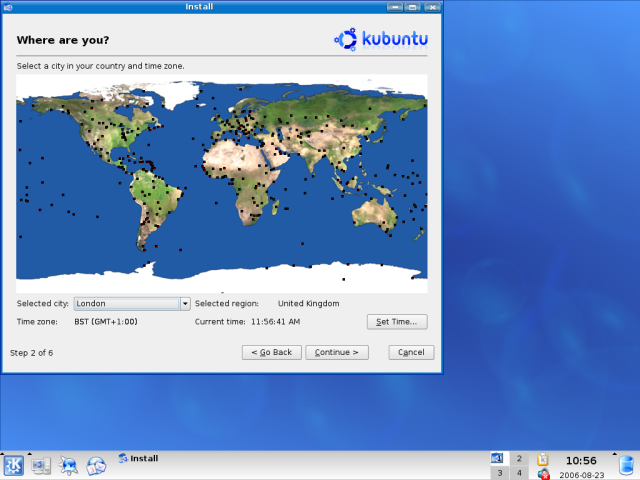
Task: Open the KDE K menu
Action: click(13, 465)
